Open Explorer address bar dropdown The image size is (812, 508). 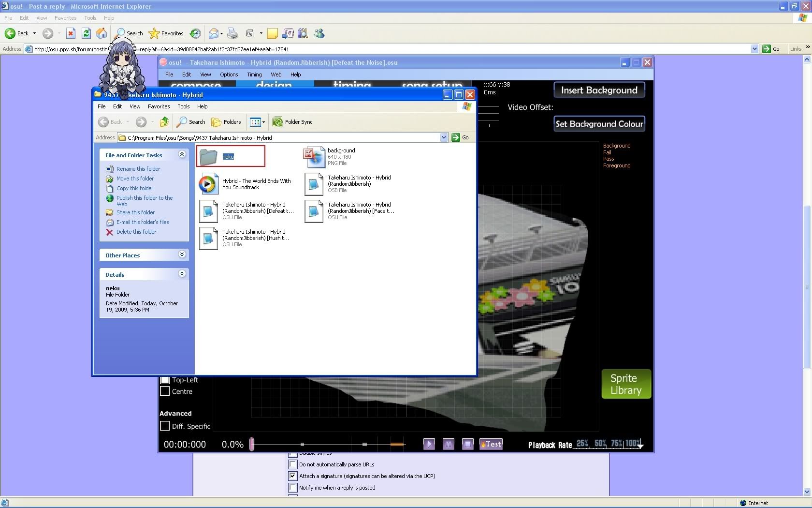coord(444,138)
